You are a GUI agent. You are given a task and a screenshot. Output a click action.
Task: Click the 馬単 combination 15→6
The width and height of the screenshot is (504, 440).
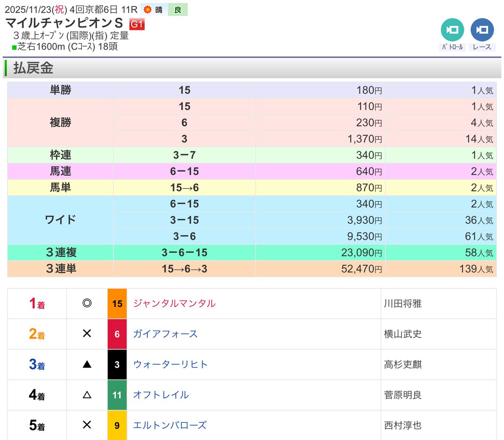[x=184, y=188]
